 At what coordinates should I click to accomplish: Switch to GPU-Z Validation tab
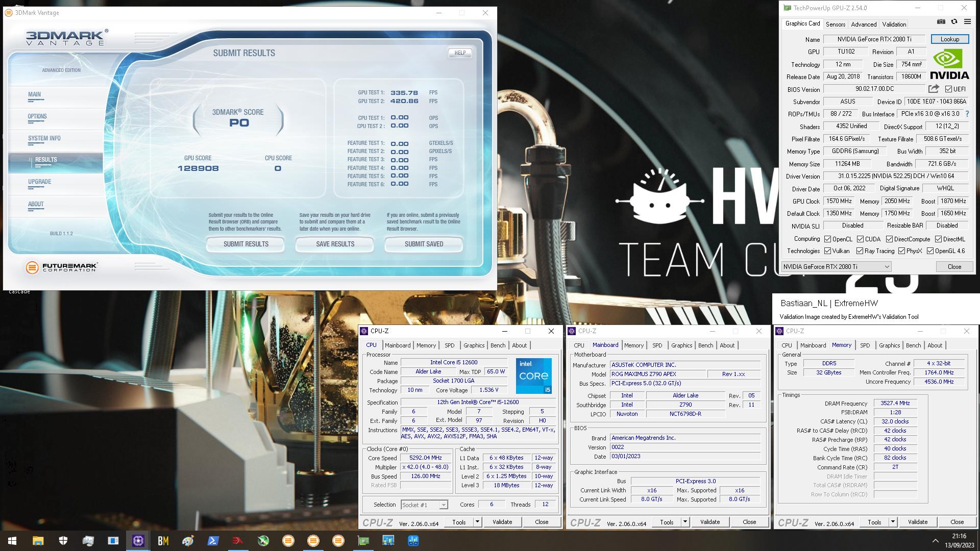(x=894, y=24)
